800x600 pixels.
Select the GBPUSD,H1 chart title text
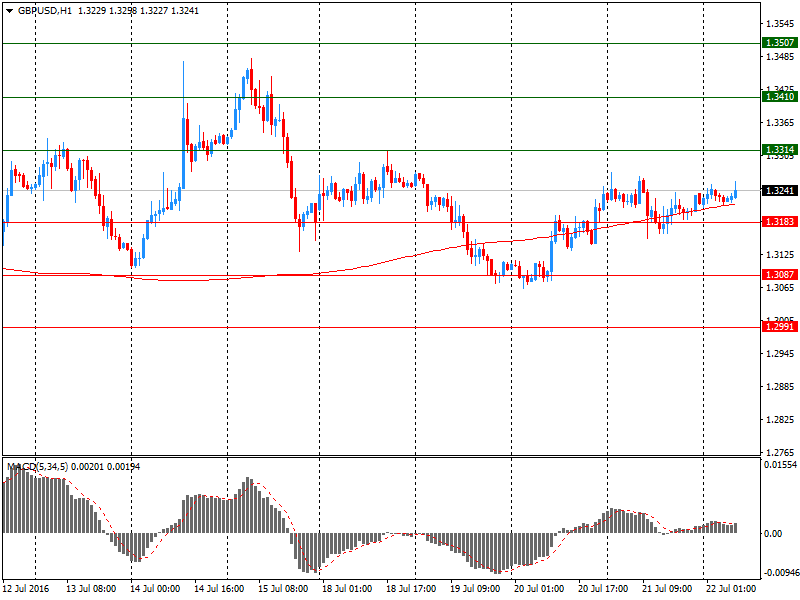pos(45,11)
